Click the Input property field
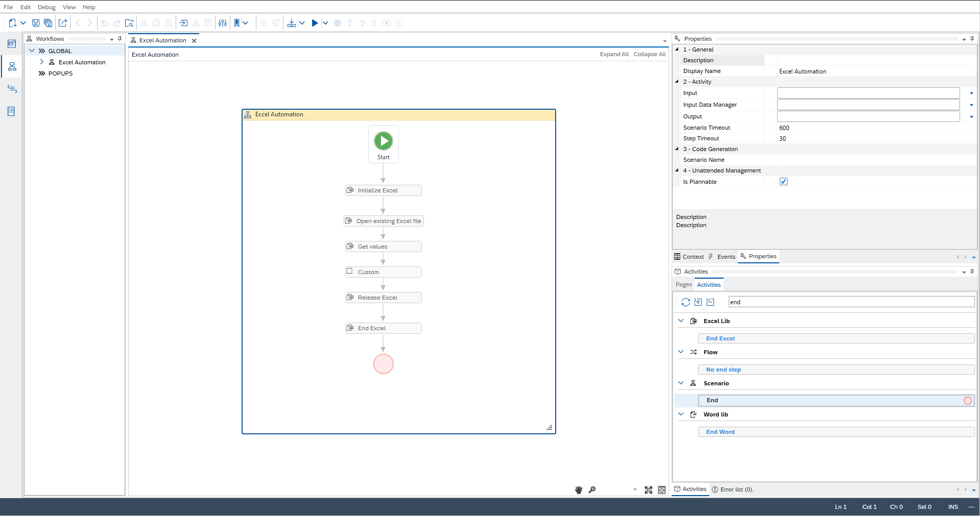 [x=868, y=93]
